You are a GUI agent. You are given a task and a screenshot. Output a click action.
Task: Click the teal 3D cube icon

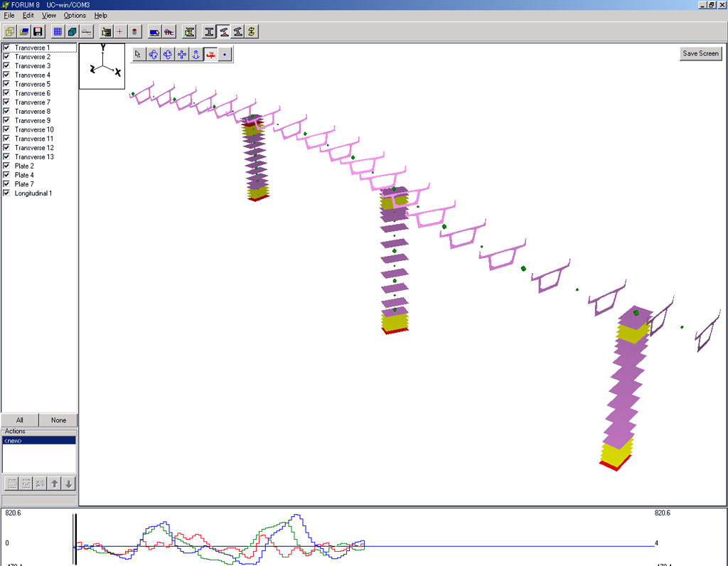72,31
